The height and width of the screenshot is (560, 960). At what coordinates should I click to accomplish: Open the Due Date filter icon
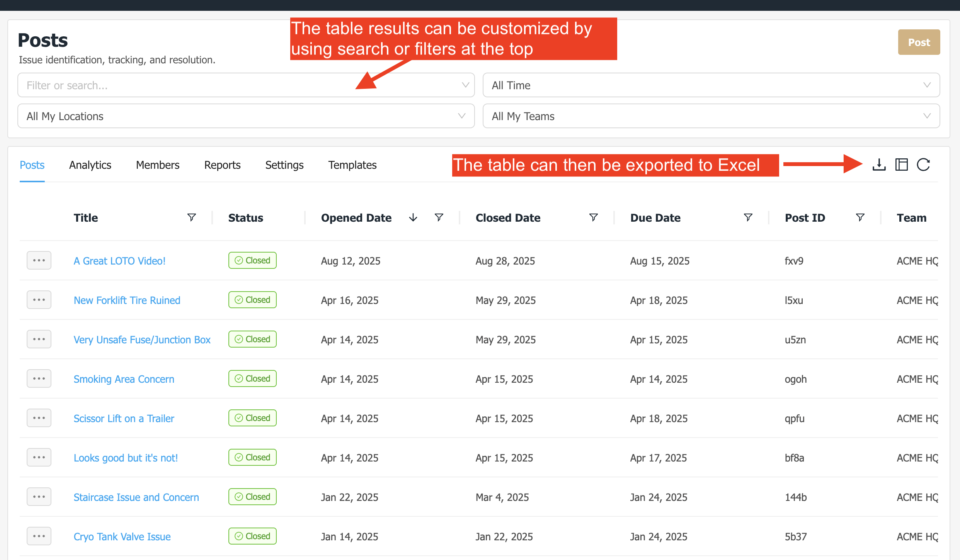pos(748,217)
